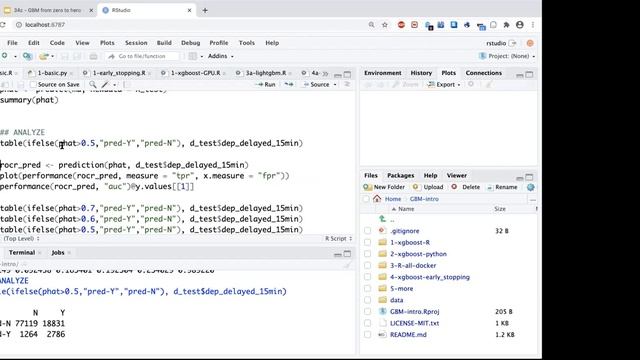
Task: Click the Chrome extensions puzzle icon
Action: (506, 25)
